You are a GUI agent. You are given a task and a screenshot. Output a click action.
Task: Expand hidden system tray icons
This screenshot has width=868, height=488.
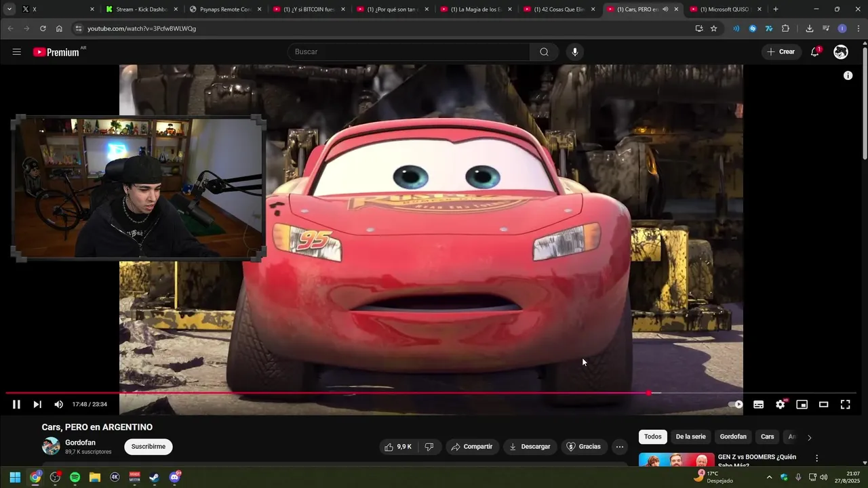coord(769,477)
